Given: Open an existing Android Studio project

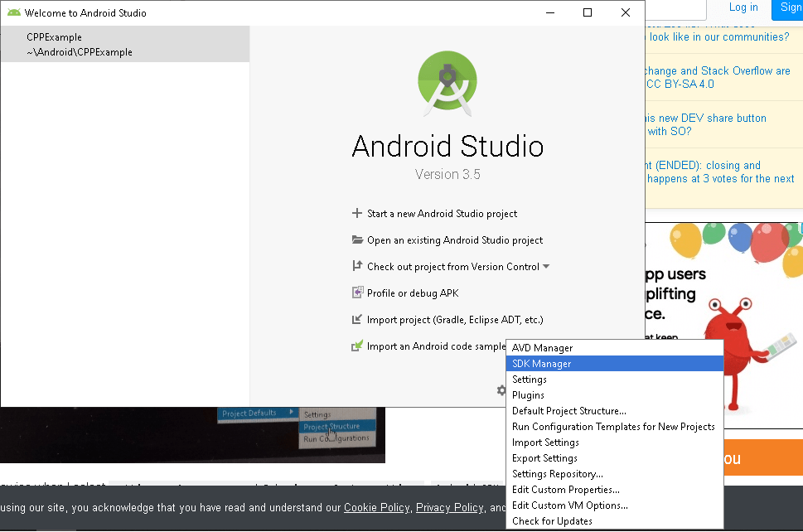Looking at the screenshot, I should pyautogui.click(x=455, y=240).
